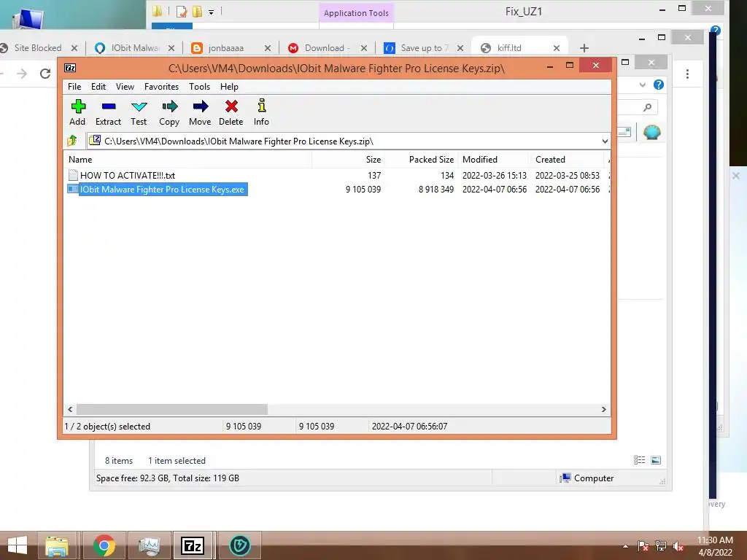
Task: Switch Explorer to large icons view
Action: [656, 460]
